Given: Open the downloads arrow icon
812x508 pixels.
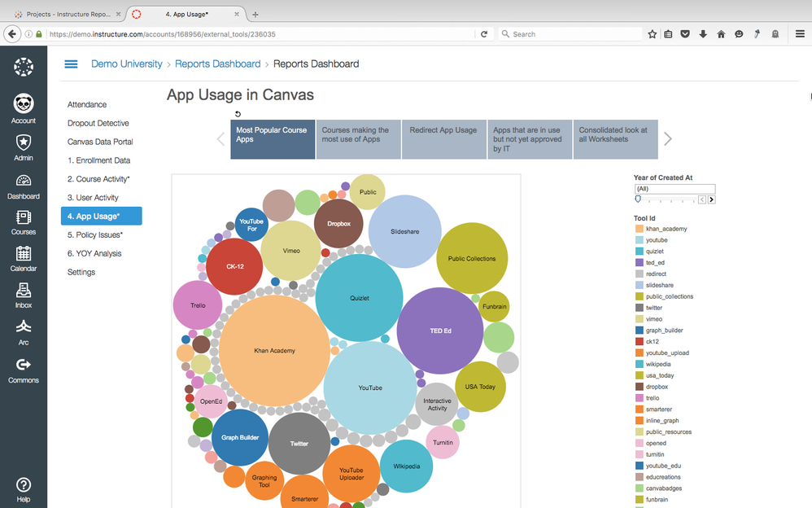Looking at the screenshot, I should click(x=703, y=34).
